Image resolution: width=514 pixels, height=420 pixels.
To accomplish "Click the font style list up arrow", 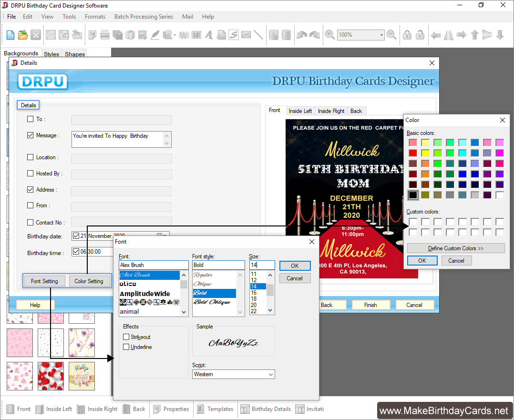I will 240,275.
